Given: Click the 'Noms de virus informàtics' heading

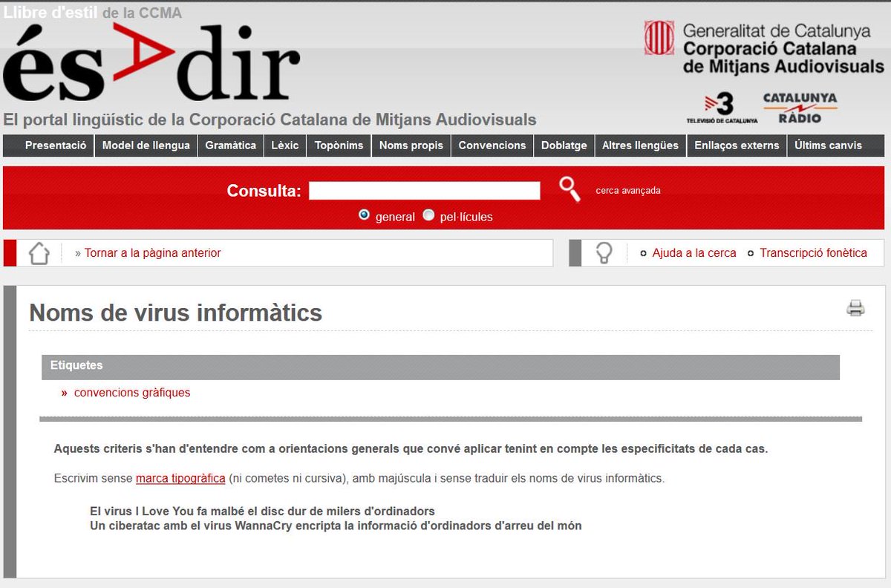Looking at the screenshot, I should 176,313.
